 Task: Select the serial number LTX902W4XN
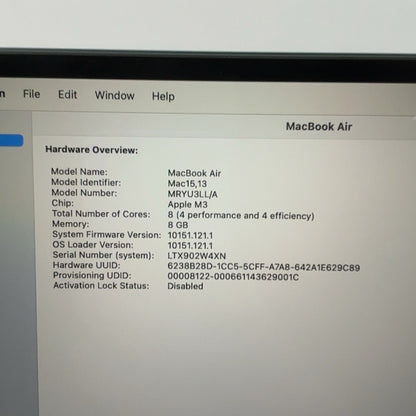pos(197,256)
